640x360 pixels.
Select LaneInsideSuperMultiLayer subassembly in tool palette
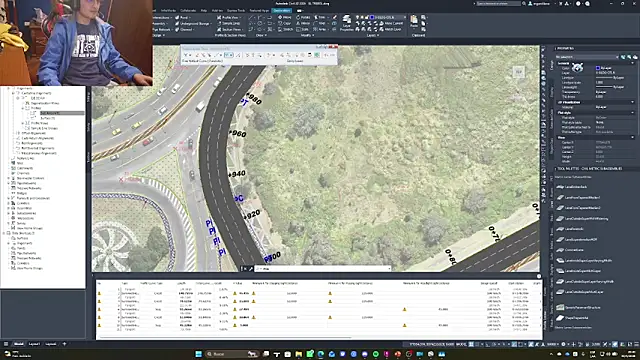click(x=579, y=271)
